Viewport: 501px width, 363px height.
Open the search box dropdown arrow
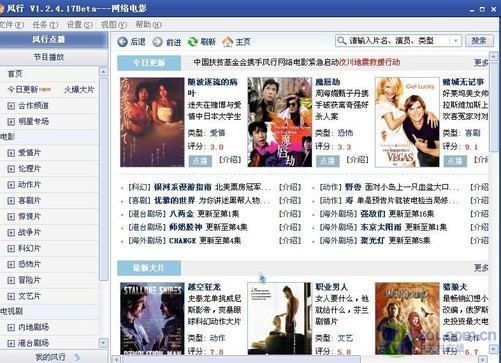455,41
